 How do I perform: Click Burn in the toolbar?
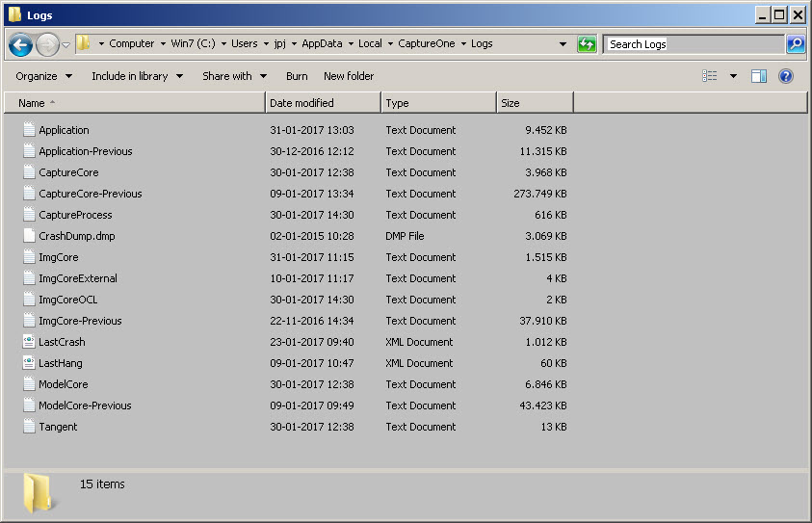(x=297, y=76)
